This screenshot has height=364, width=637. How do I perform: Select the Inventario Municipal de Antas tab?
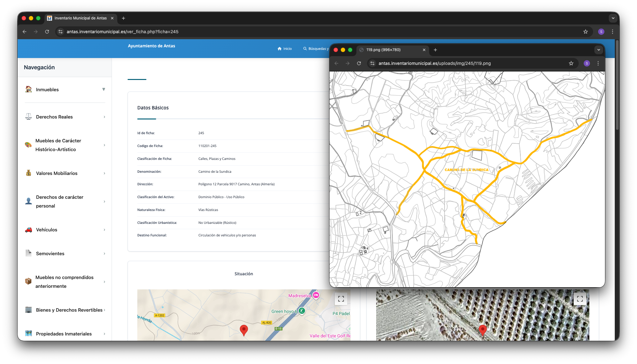(81, 18)
